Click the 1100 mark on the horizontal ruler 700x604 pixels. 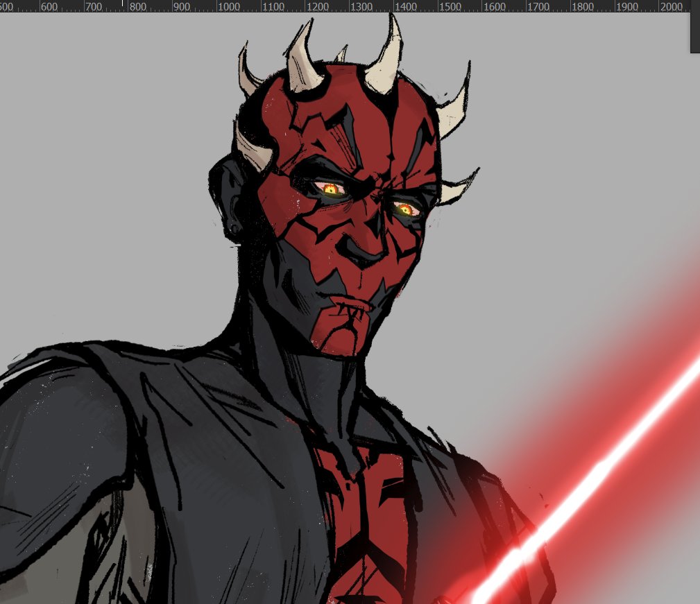[x=273, y=7]
